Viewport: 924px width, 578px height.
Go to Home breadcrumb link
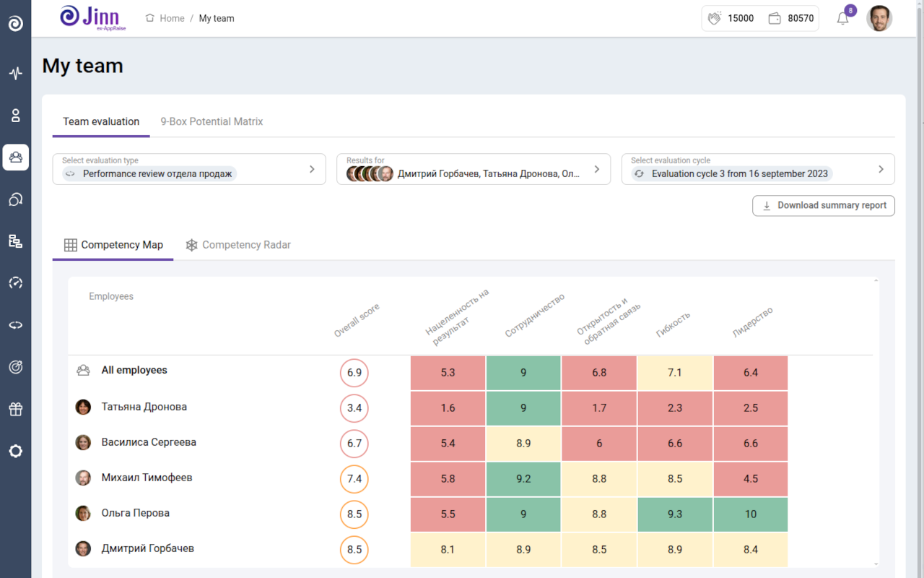coord(172,19)
